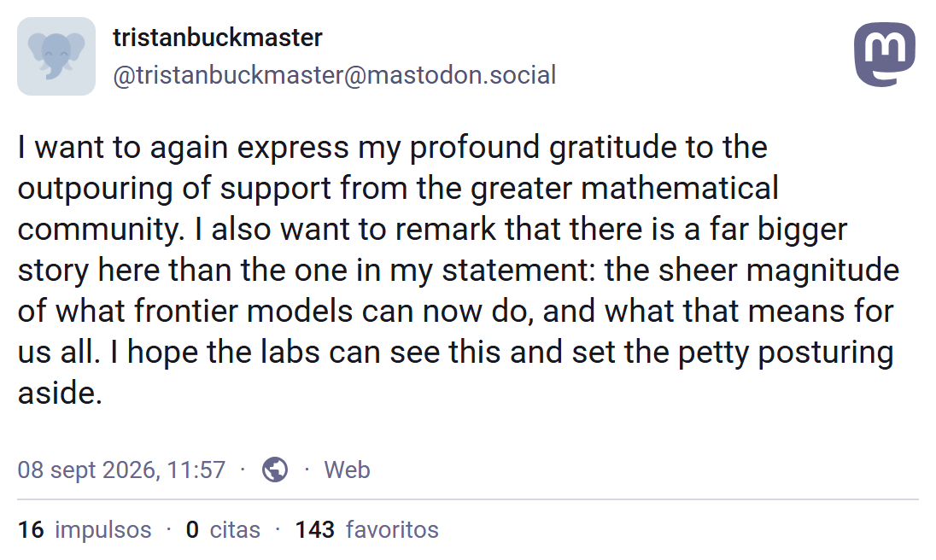Click the opening line 'I want to again express'

(184, 148)
